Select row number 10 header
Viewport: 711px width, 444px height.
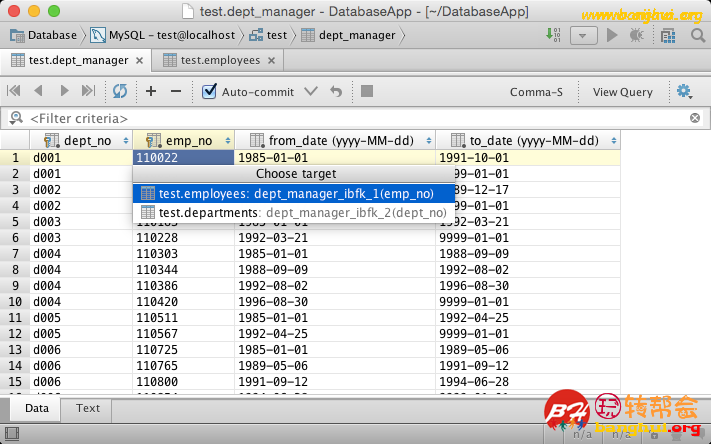(15, 302)
